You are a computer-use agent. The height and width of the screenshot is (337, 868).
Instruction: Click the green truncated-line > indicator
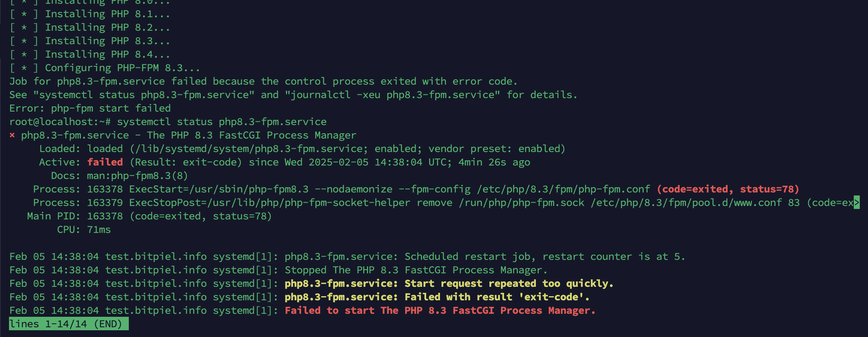pyautogui.click(x=856, y=203)
